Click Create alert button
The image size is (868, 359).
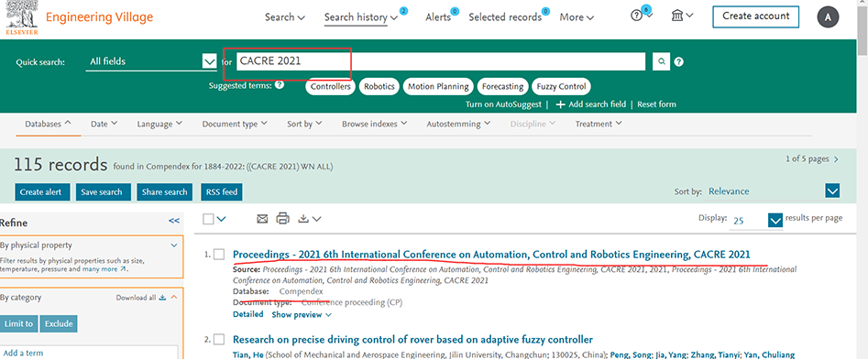(43, 192)
